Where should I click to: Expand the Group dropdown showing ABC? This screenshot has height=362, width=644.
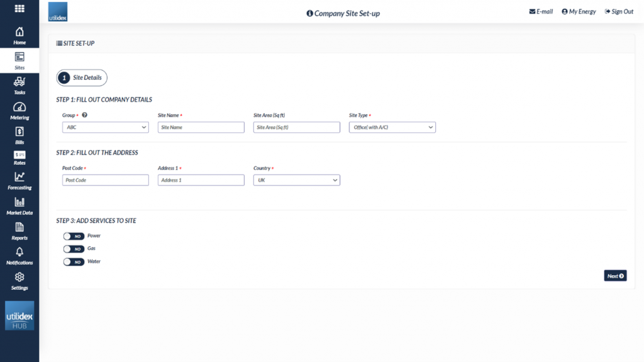(x=106, y=127)
